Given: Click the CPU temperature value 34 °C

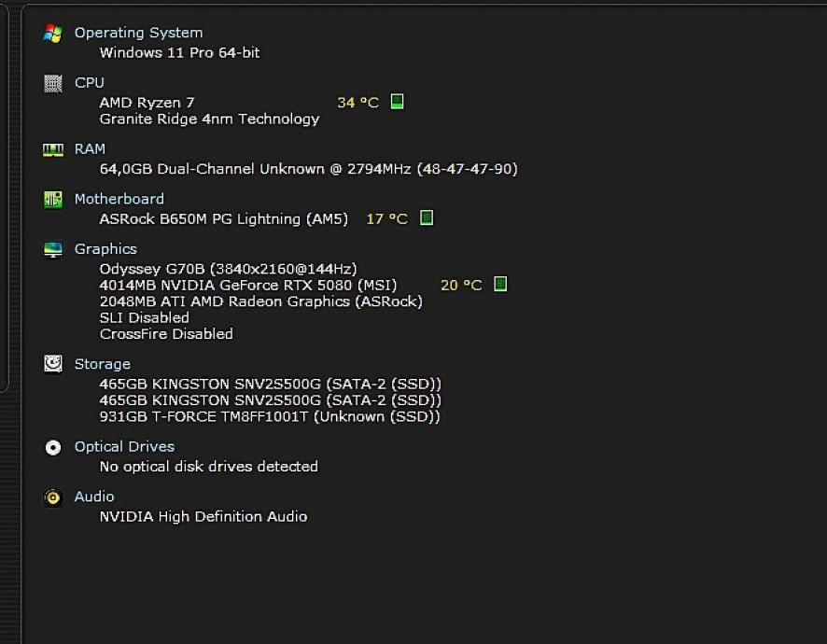Looking at the screenshot, I should (358, 103).
